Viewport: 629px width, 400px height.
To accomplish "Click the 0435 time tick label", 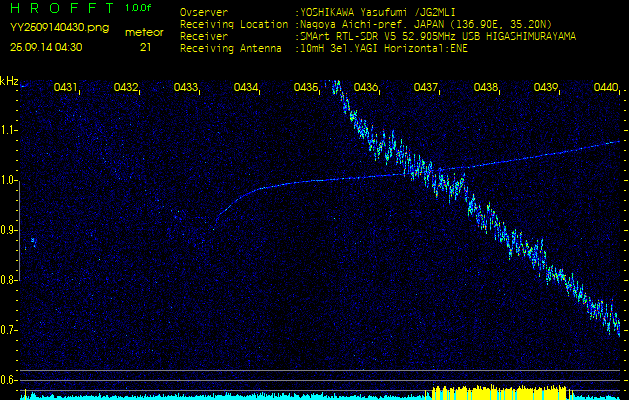I will 306,88.
